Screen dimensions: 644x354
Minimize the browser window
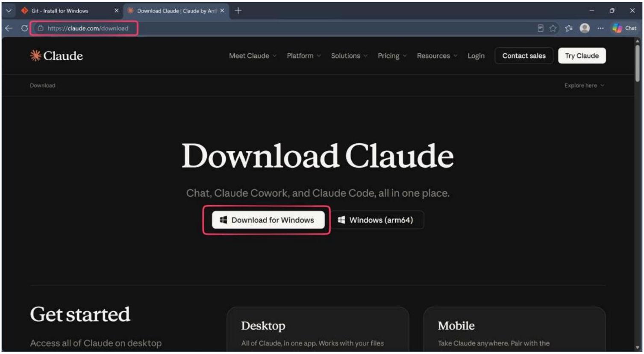coord(592,11)
